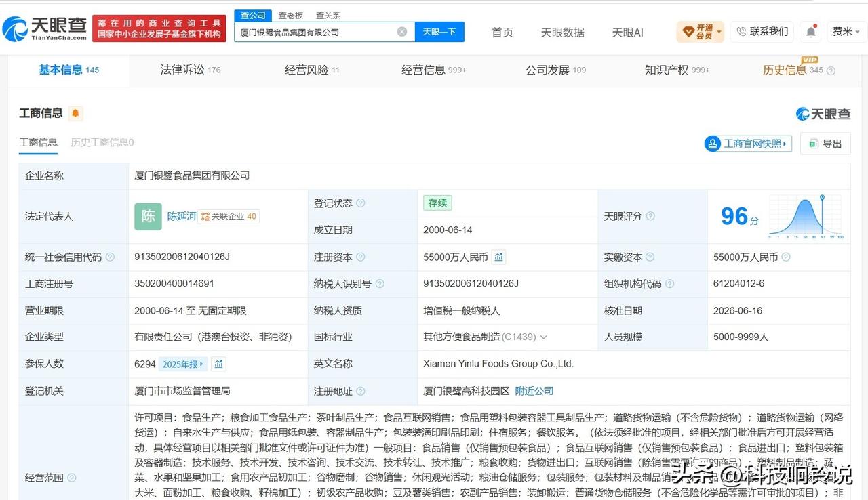Screen dimensions: 868x500
Task: Click 附近公司 nearby companies link
Action: (x=534, y=391)
